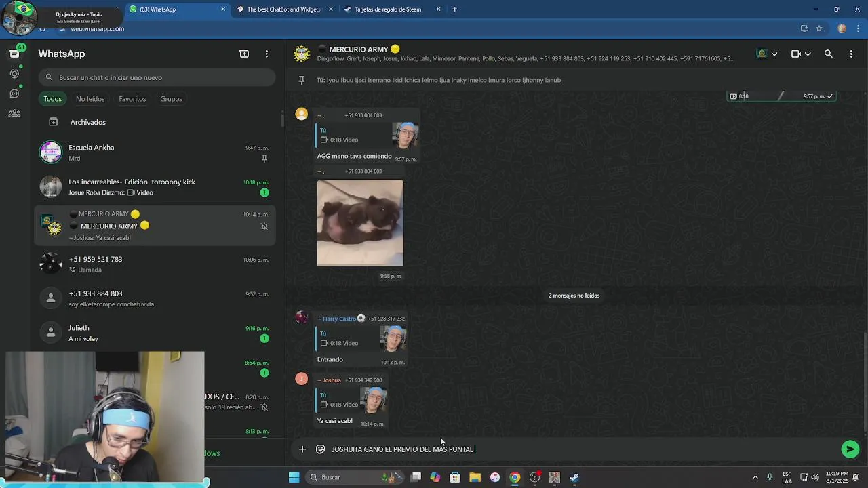The width and height of the screenshot is (868, 488).
Task: Open Steam from taskbar
Action: (x=574, y=477)
